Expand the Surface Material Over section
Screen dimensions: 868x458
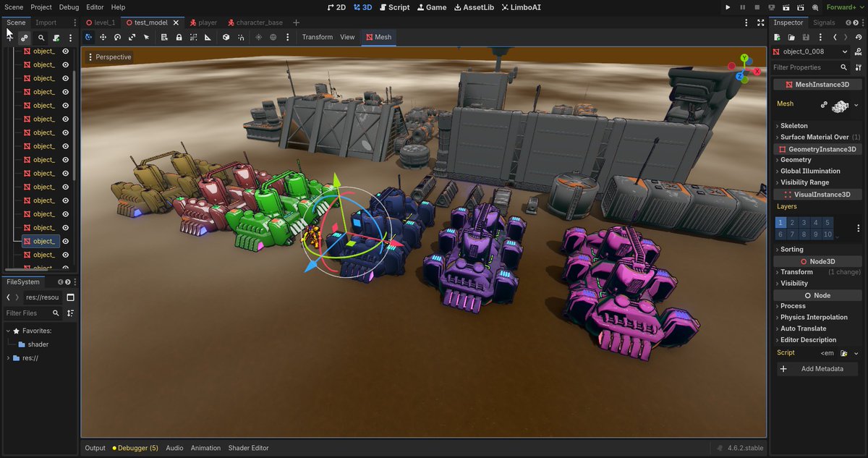817,137
